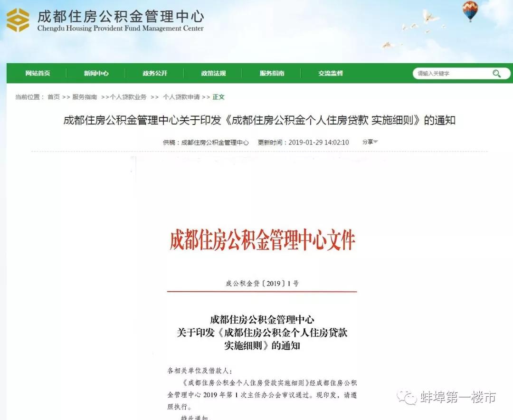Click the search magnifier icon
The height and width of the screenshot is (420, 513).
(x=496, y=73)
